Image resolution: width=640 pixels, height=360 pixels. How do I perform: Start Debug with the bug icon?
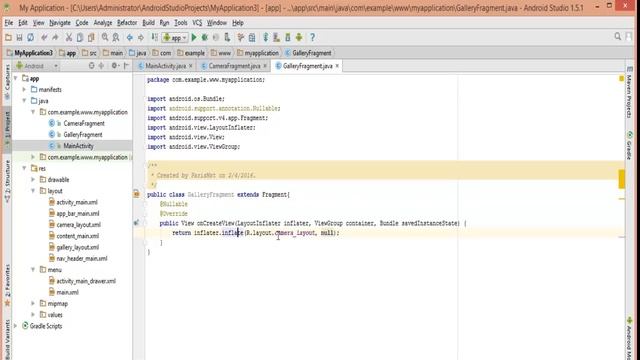coord(205,38)
